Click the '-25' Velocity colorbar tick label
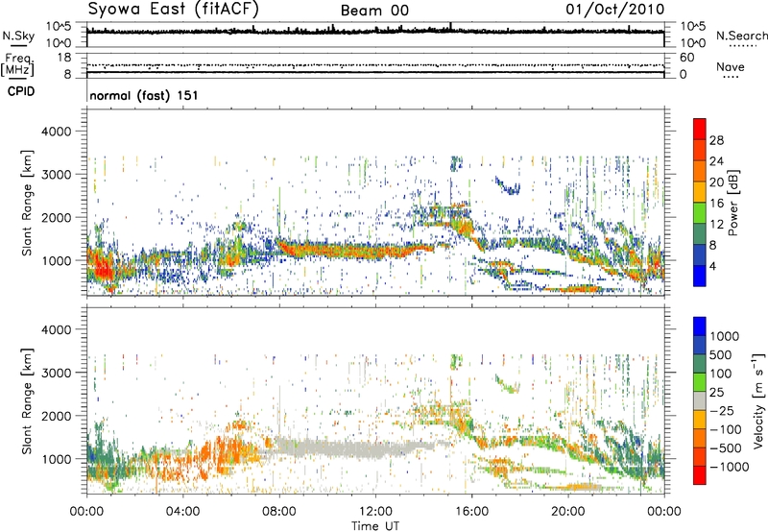 pyautogui.click(x=721, y=410)
